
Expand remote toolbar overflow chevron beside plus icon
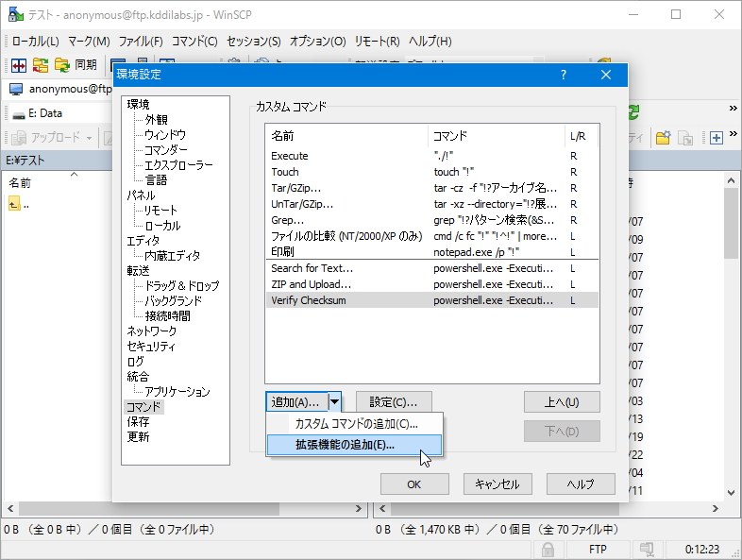[x=733, y=133]
